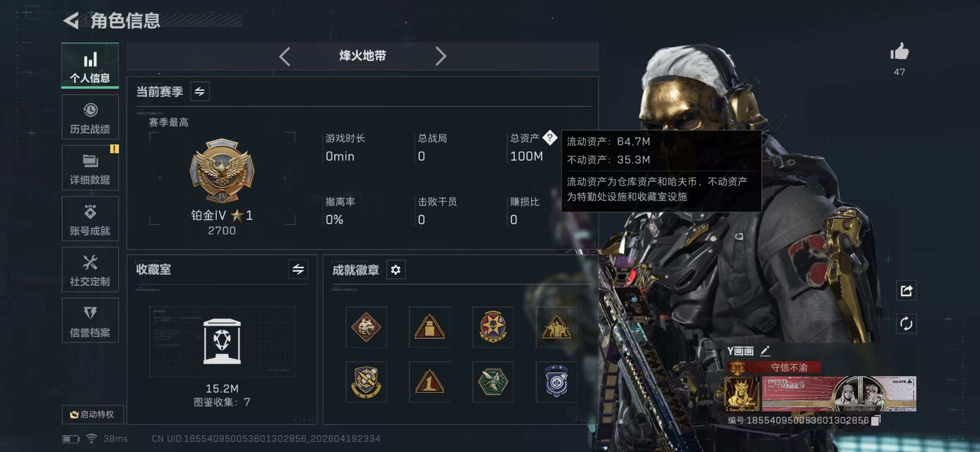This screenshot has width=980, height=452.
Task: Click the 总资产 question mark help icon
Action: click(x=550, y=138)
